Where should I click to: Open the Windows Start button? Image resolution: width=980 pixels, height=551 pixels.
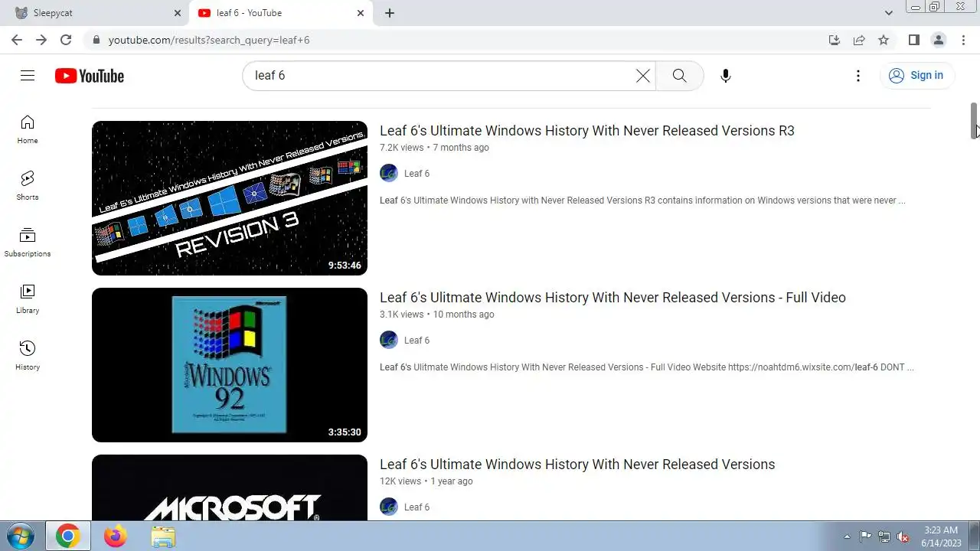point(21,536)
